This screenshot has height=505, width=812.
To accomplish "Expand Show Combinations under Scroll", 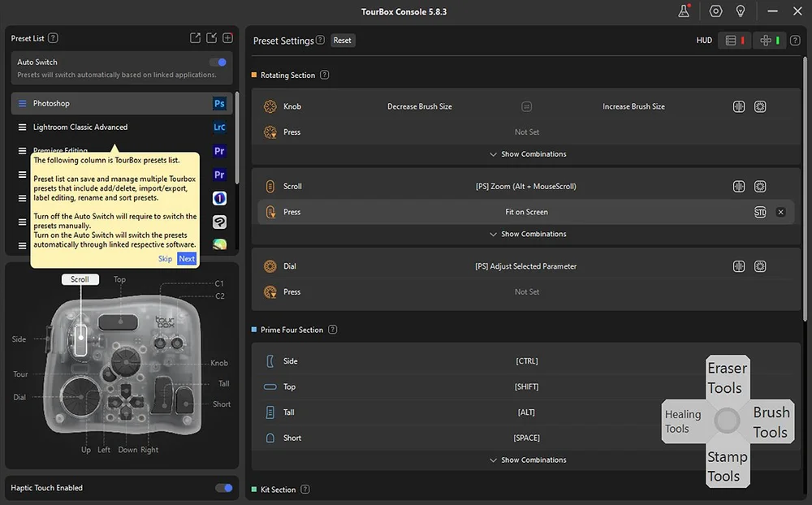I will (x=528, y=234).
